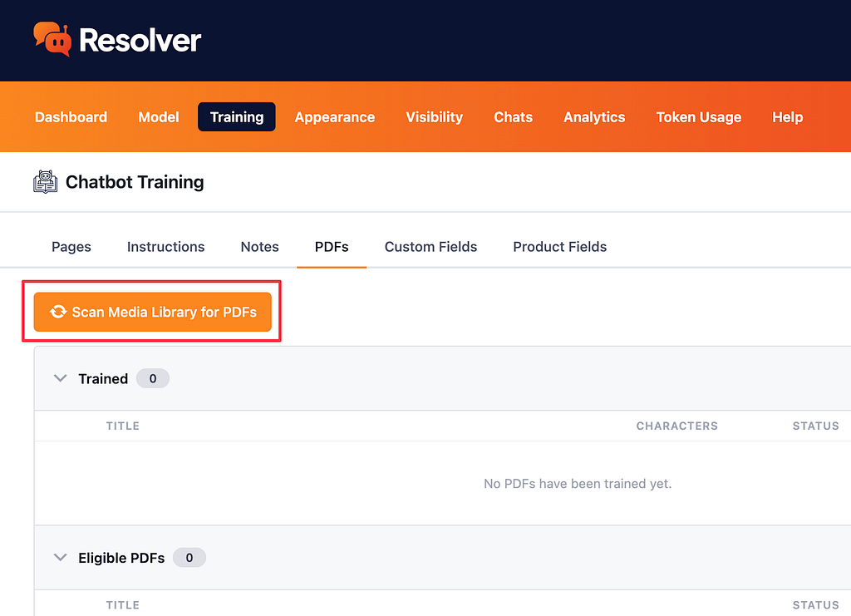The image size is (851, 616).
Task: Switch to the Pages tab
Action: [x=71, y=247]
